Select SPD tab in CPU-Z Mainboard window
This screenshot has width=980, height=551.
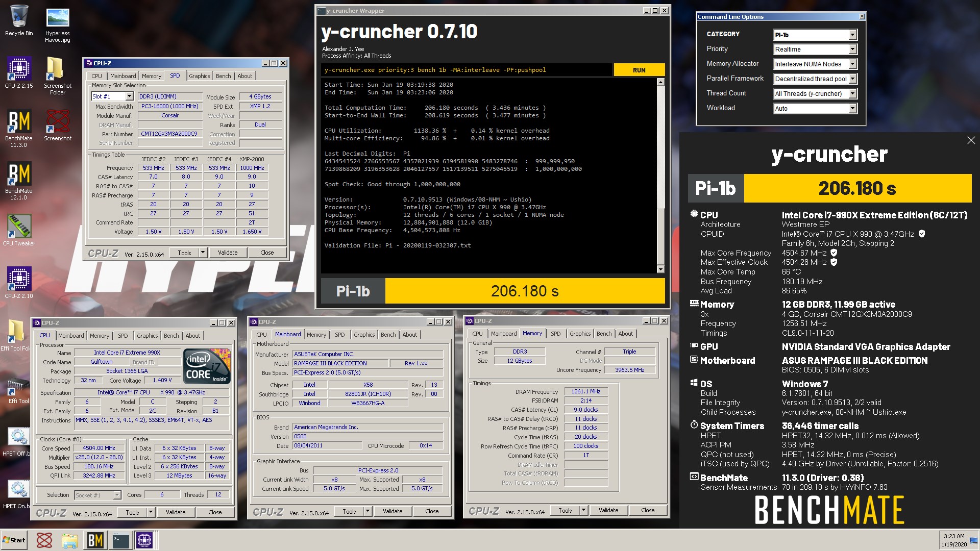tap(340, 335)
